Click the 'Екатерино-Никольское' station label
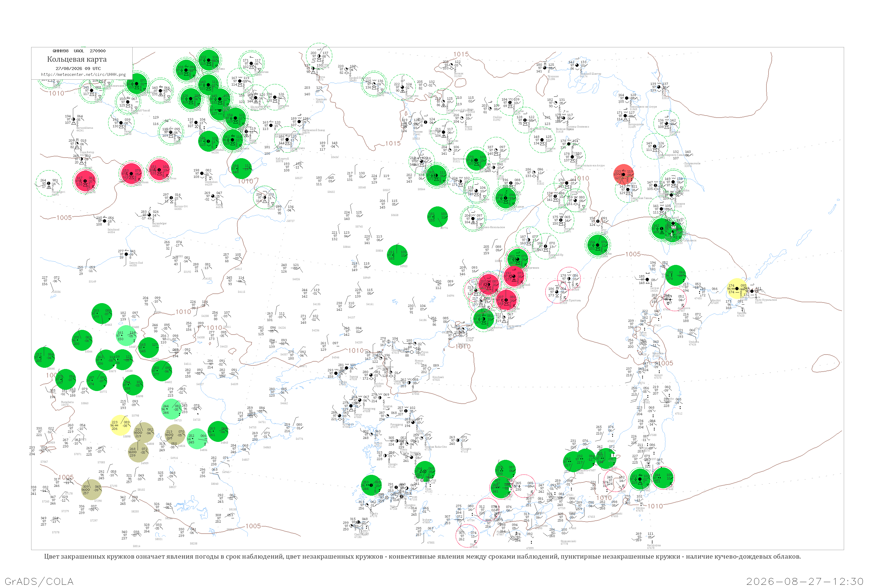Viewport: 882px width, 588px height. point(490,227)
